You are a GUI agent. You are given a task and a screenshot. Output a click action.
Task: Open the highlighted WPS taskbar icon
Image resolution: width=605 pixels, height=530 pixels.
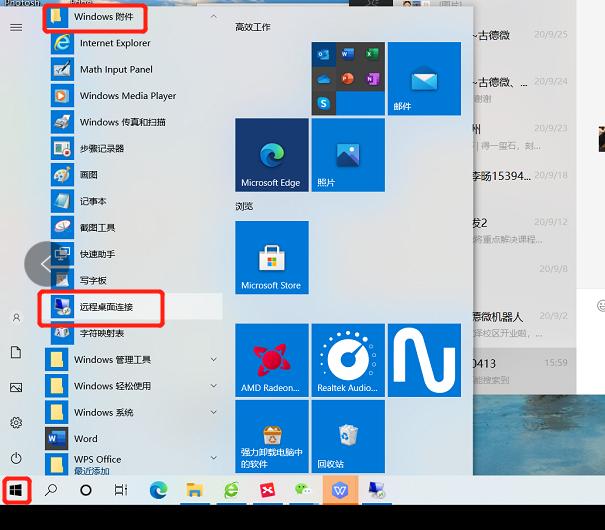click(340, 490)
